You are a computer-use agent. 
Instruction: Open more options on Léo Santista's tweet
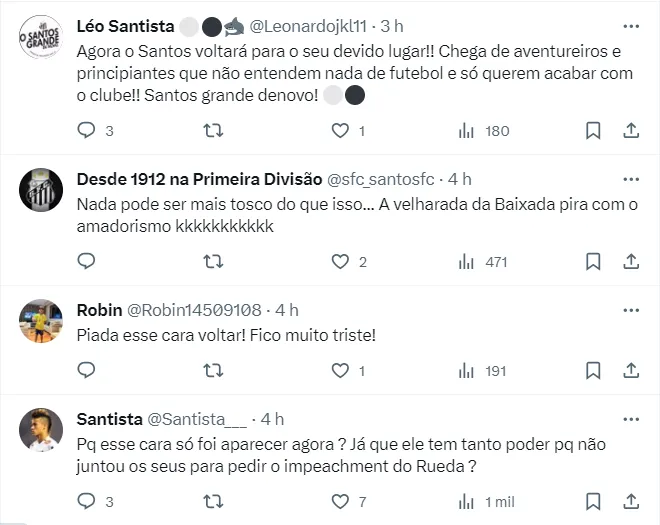[631, 25]
